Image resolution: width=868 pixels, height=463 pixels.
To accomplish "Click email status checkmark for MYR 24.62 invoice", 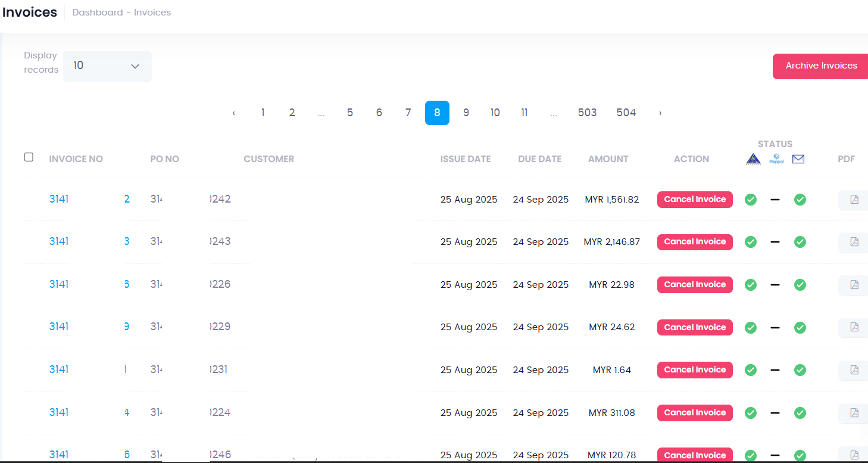I will [x=800, y=327].
